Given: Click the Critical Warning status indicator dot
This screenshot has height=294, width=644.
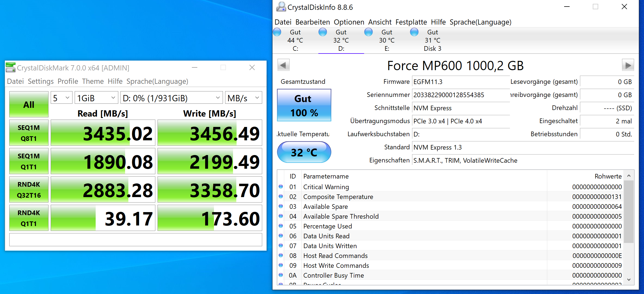Looking at the screenshot, I should tap(281, 187).
